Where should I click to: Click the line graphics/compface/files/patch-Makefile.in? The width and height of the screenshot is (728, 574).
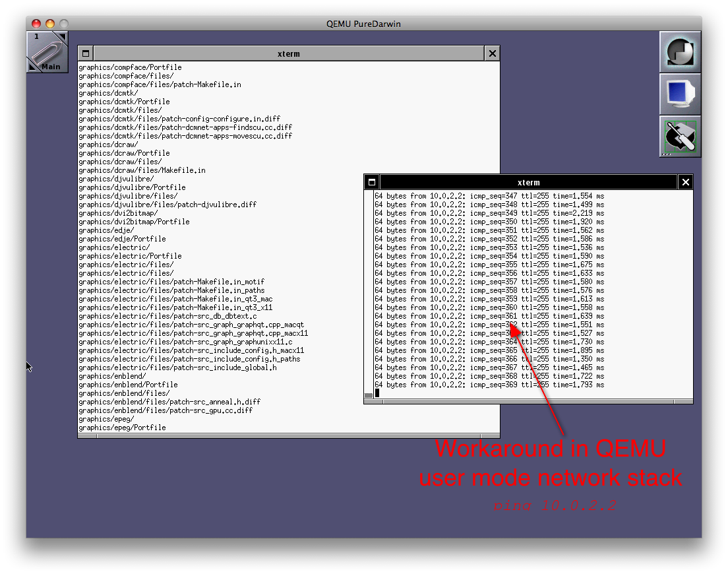click(160, 84)
